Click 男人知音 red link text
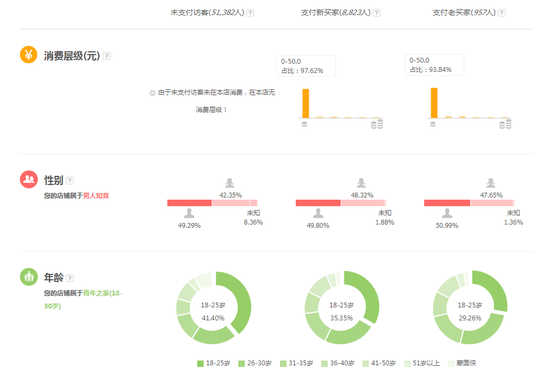 click(96, 196)
